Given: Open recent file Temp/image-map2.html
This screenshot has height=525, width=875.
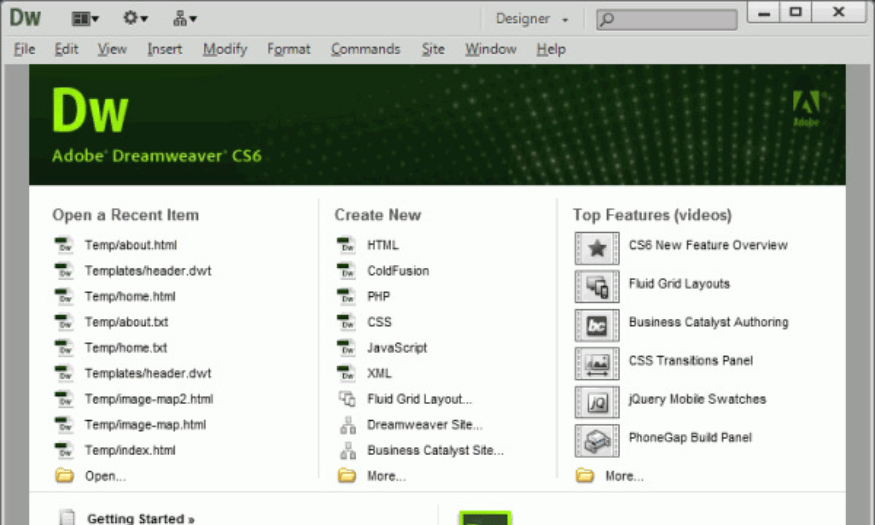Looking at the screenshot, I should point(148,399).
